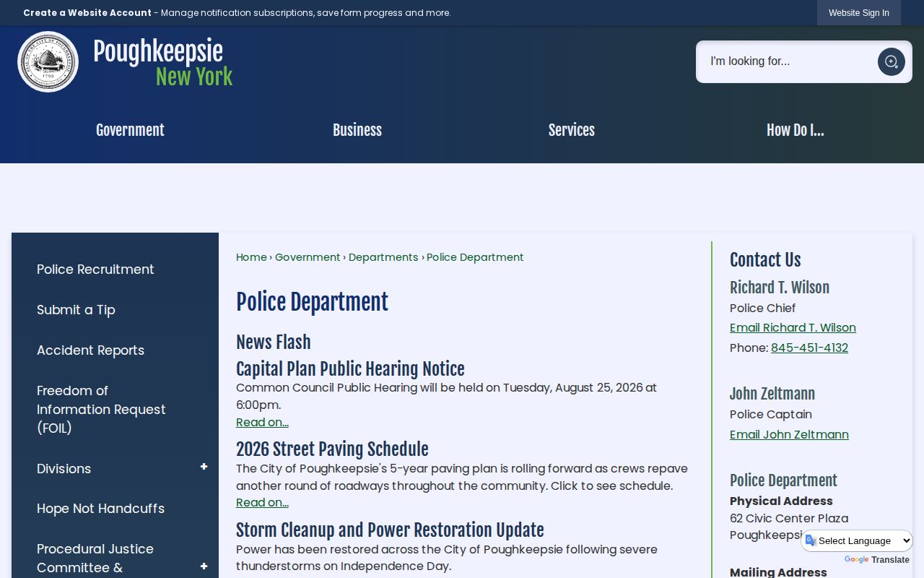Open Procedural Justice Committee sidebar link
924x578 pixels.
coord(95,558)
